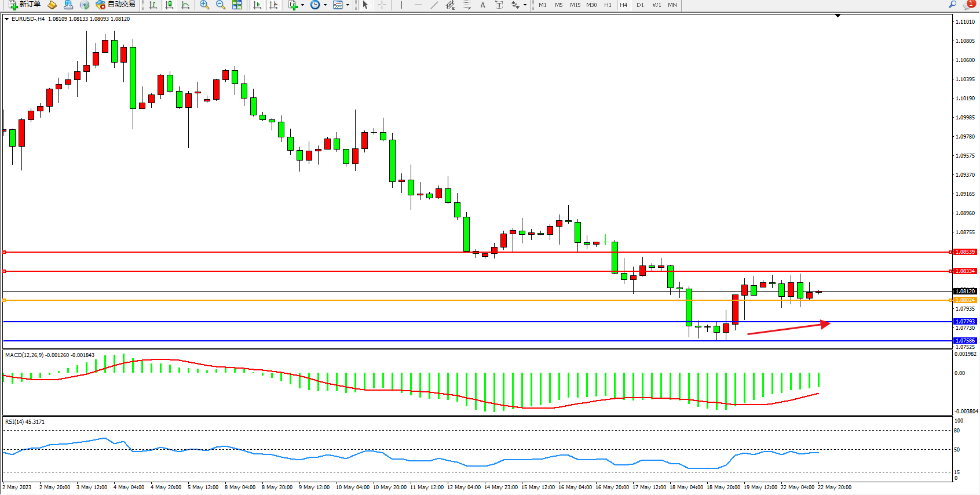Image resolution: width=980 pixels, height=495 pixels.
Task: Enable the chart shift option
Action: (273, 5)
